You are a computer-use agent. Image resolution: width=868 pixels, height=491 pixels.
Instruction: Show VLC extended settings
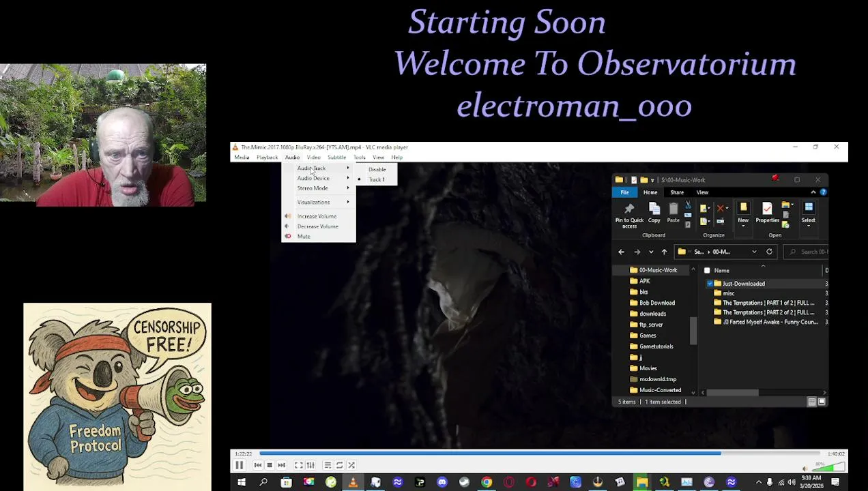click(x=310, y=465)
